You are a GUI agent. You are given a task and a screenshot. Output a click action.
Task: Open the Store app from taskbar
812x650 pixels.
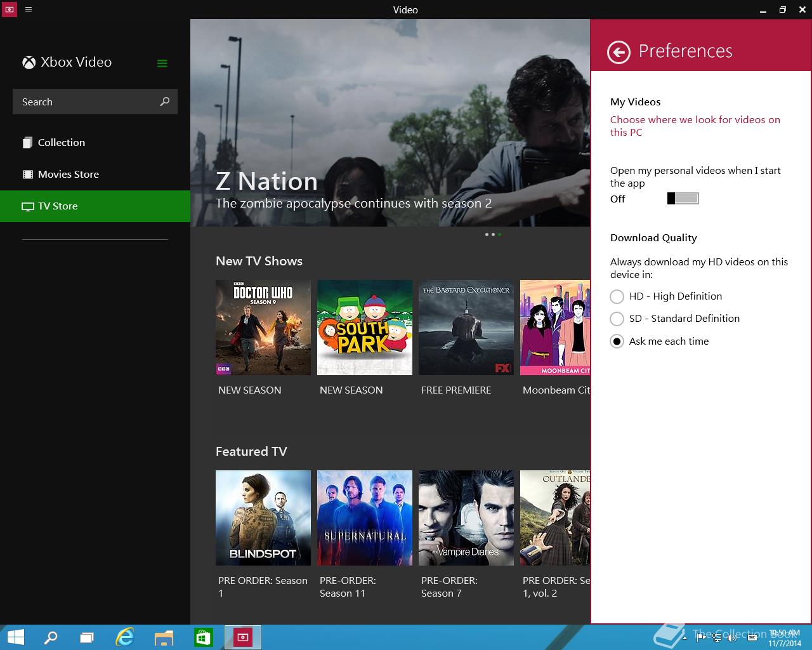(x=203, y=637)
